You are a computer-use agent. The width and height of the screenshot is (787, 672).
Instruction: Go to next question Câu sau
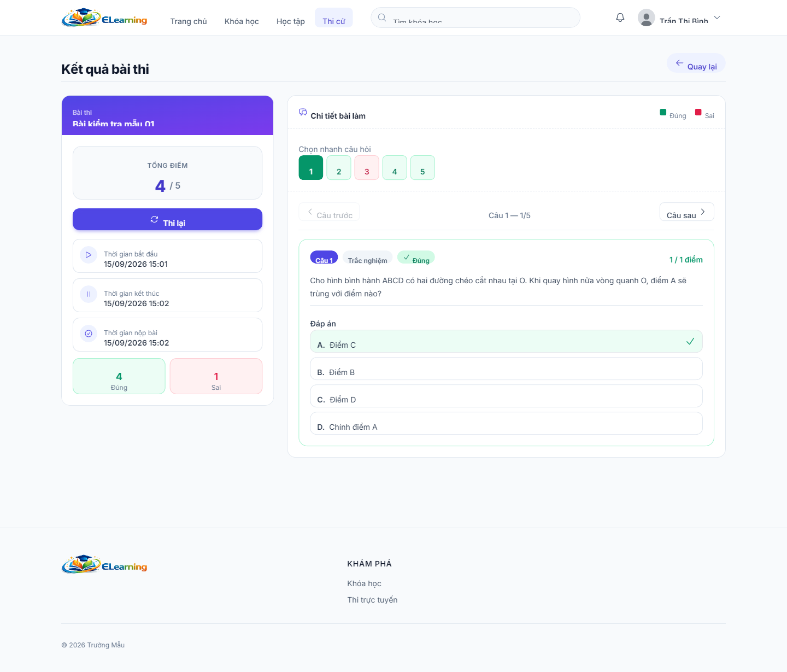(686, 212)
